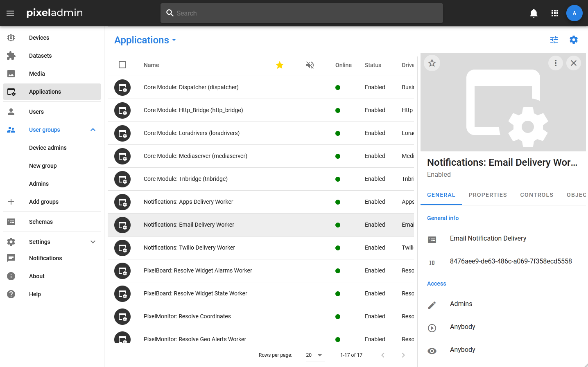This screenshot has width=588, height=367.
Task: Click Add groups in the sidebar
Action: click(x=44, y=202)
